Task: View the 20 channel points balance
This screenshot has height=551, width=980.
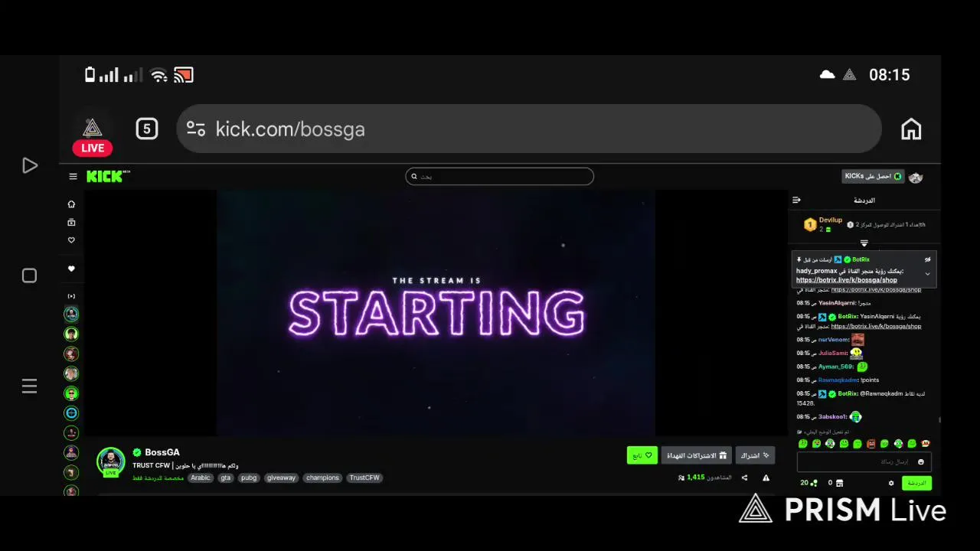Action: pos(808,484)
